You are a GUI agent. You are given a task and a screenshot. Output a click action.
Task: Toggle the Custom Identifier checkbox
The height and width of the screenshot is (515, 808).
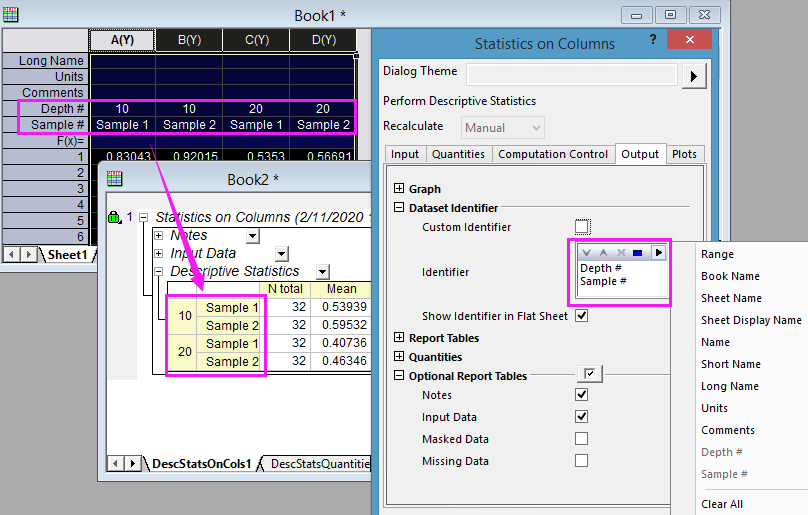point(582,226)
